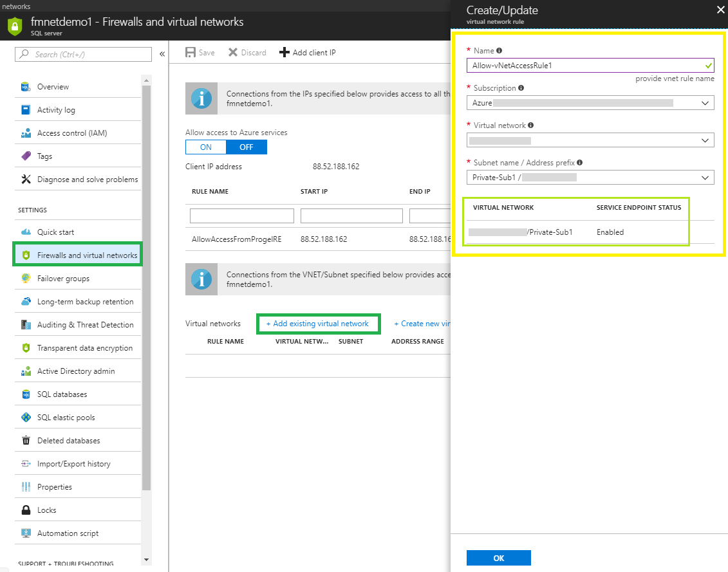
Task: Click + Add existing virtual network link
Action: click(x=317, y=324)
